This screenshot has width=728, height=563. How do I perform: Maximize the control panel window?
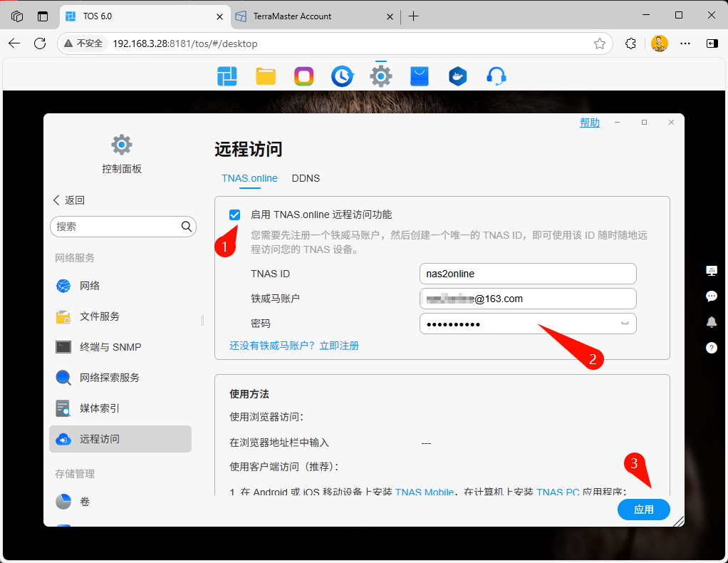[x=644, y=122]
